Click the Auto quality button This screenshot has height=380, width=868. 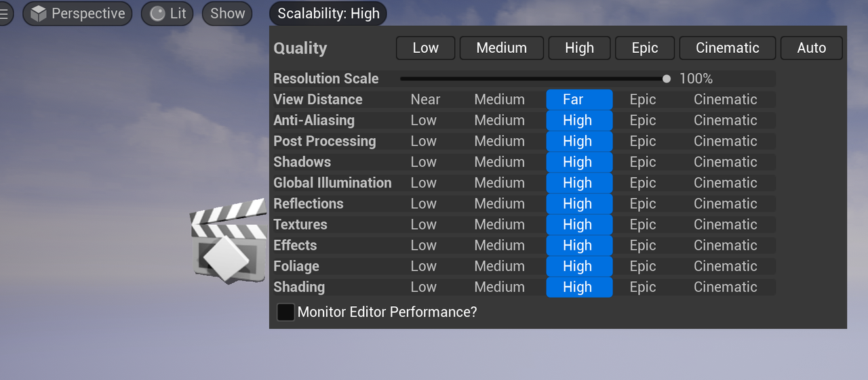tap(811, 48)
